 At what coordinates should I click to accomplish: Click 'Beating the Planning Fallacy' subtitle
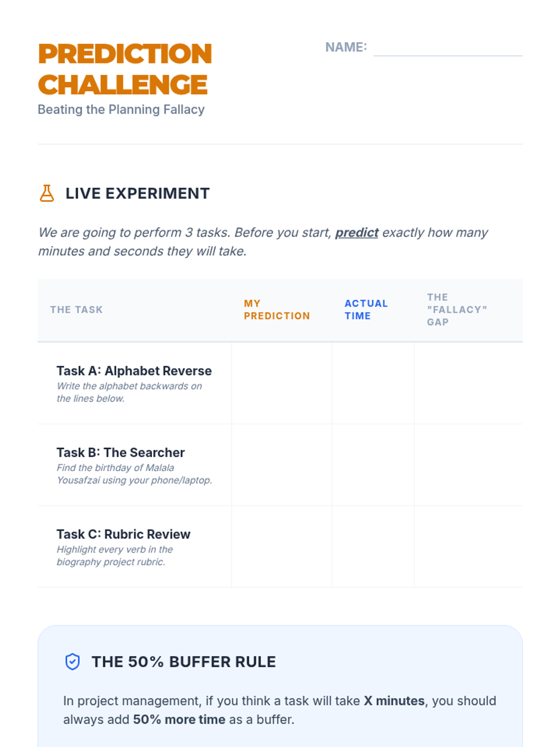(121, 109)
